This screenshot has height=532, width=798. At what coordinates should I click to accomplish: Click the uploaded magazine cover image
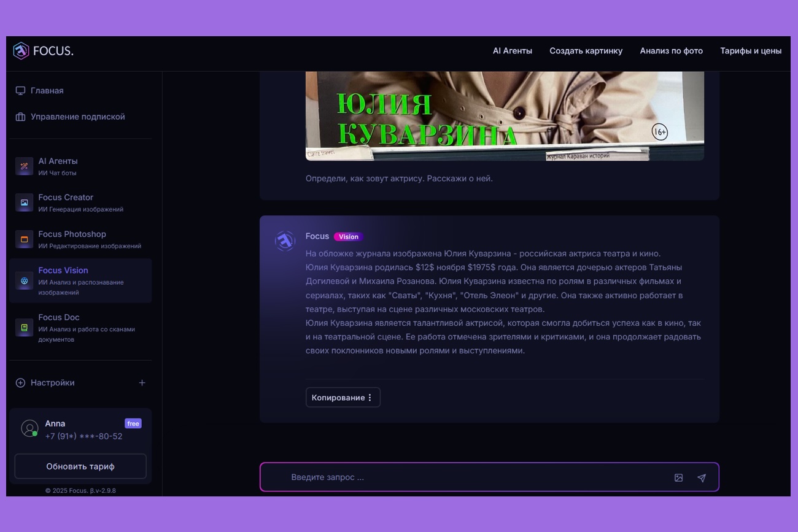coord(505,115)
